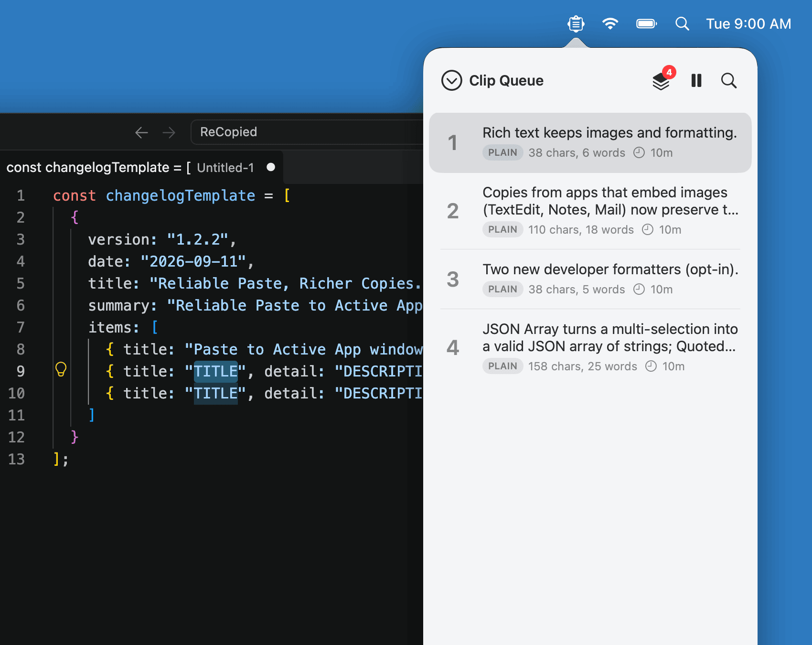Image resolution: width=812 pixels, height=645 pixels.
Task: Click the 'summary:' key on line 6
Action: coord(123,305)
